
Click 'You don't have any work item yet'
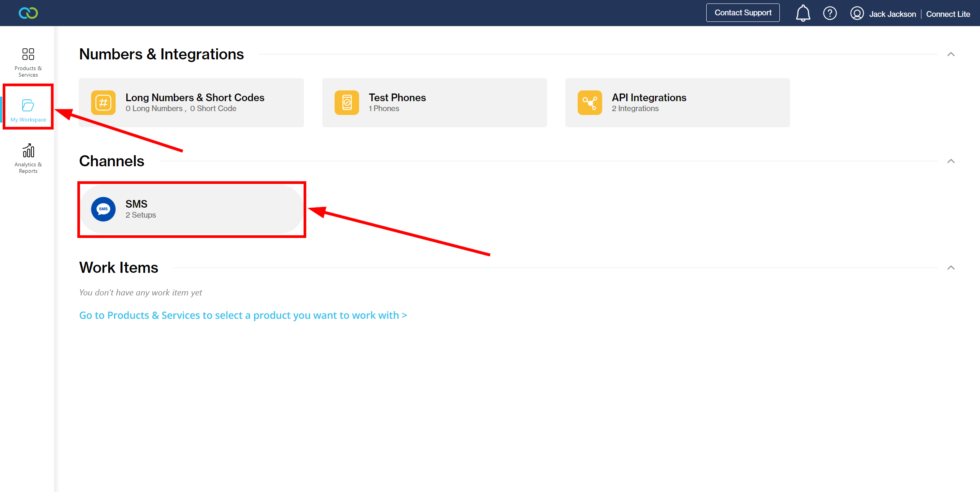pos(140,293)
